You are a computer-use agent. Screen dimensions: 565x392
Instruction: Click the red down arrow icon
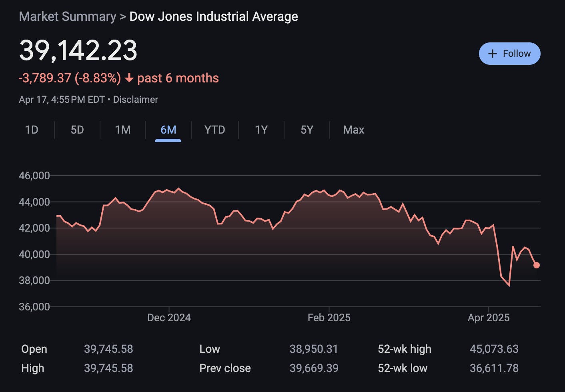[x=129, y=78]
